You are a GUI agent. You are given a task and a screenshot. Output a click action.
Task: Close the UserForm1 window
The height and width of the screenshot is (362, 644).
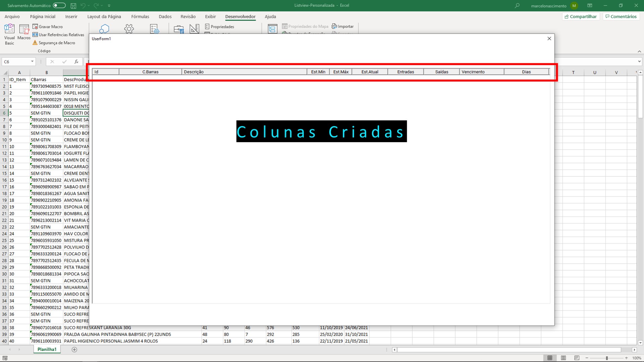tap(549, 39)
